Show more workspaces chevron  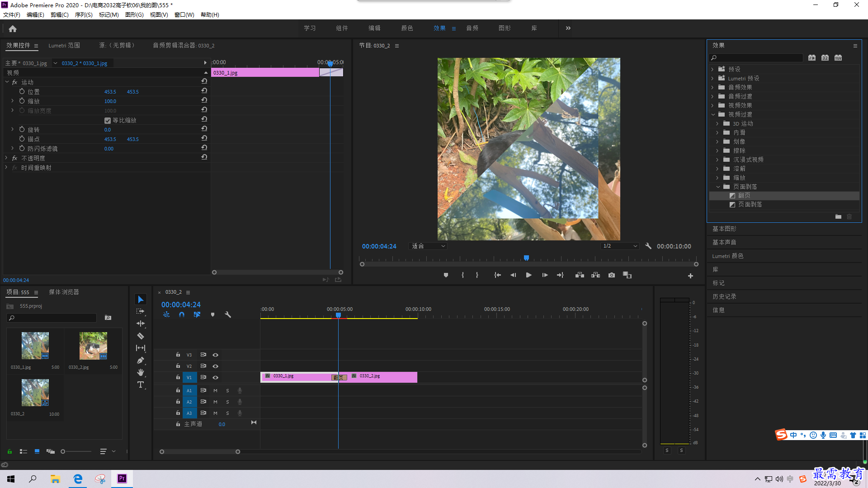568,28
